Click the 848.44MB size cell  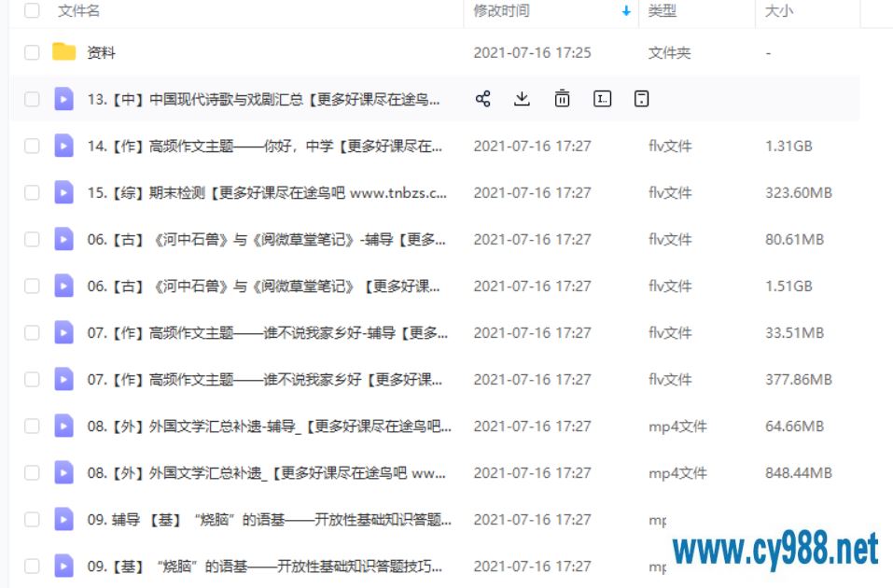799,473
